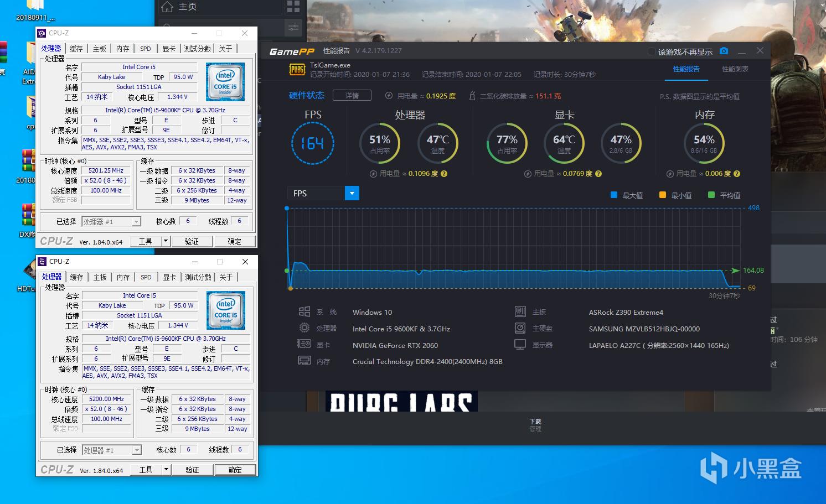Screen dimensions: 826x504
Task: Select the 性能报告 tab in GamePP
Action: coord(686,69)
